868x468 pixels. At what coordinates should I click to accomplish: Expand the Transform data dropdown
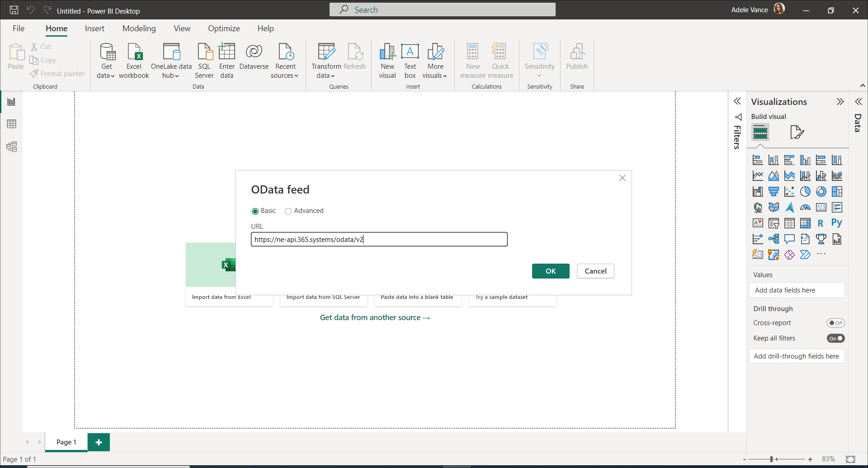click(x=326, y=76)
